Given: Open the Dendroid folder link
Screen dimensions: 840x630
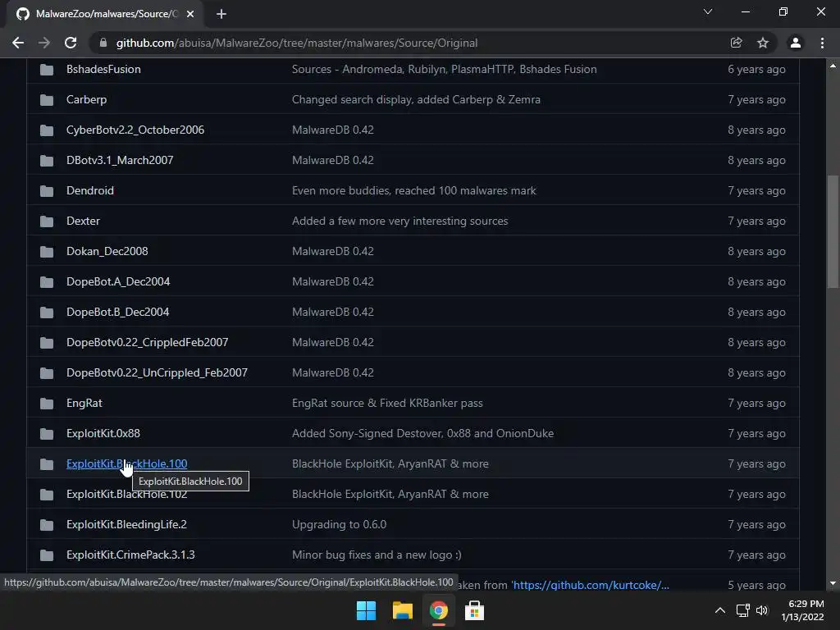Looking at the screenshot, I should (x=90, y=190).
